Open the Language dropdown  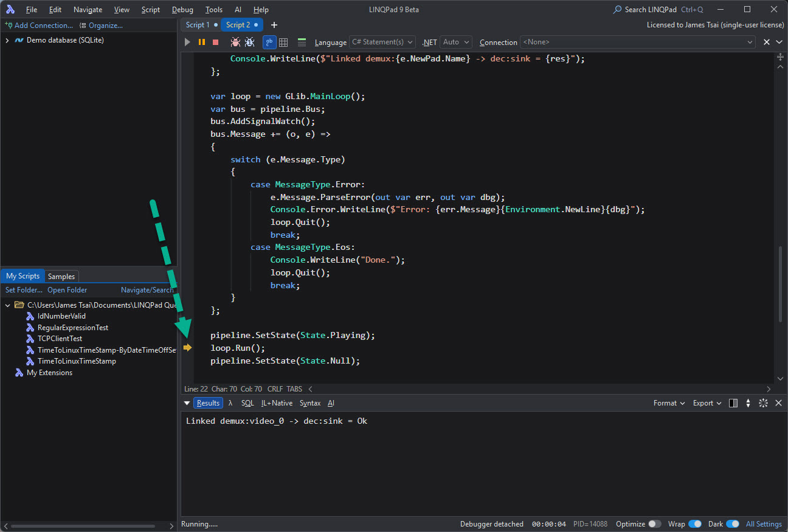click(382, 42)
